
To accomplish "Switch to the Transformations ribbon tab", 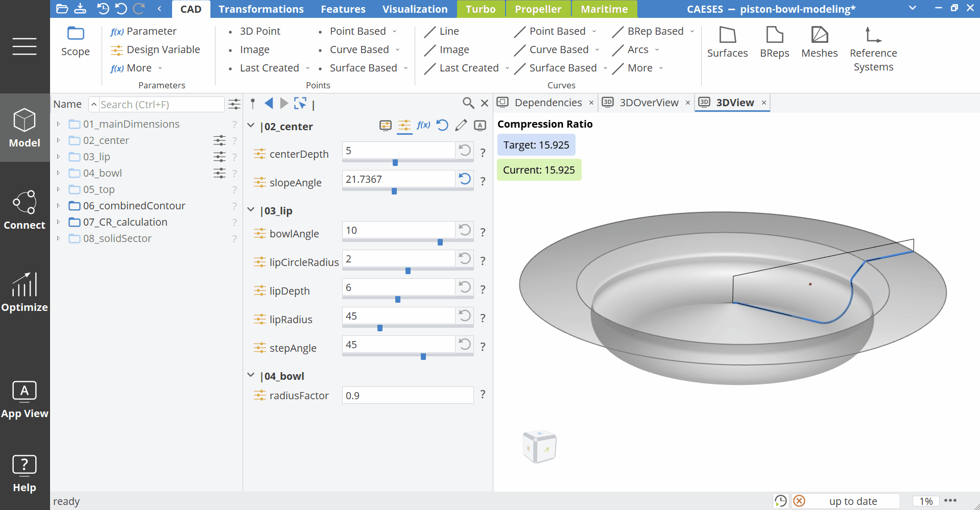I will coord(261,9).
